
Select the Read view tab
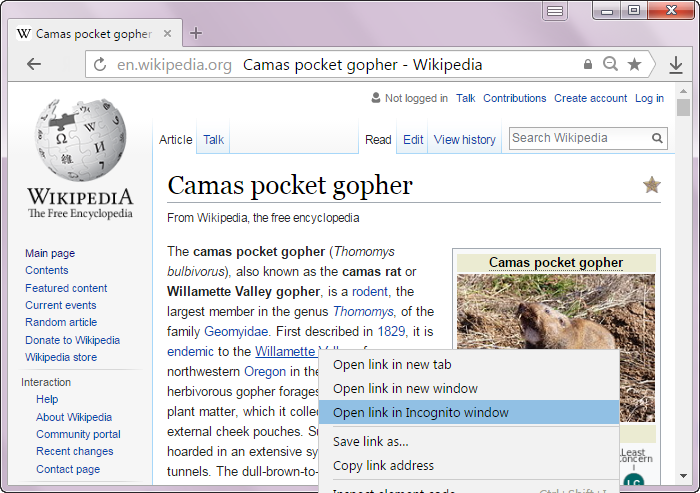click(378, 140)
